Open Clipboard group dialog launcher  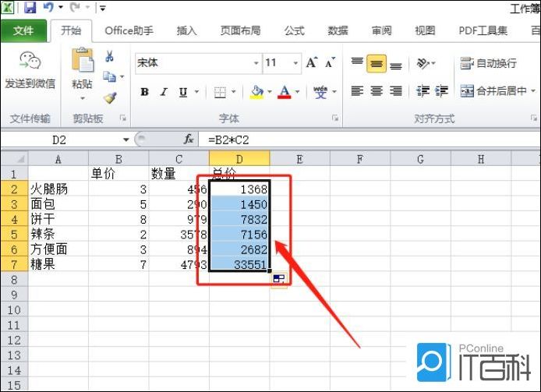point(123,118)
